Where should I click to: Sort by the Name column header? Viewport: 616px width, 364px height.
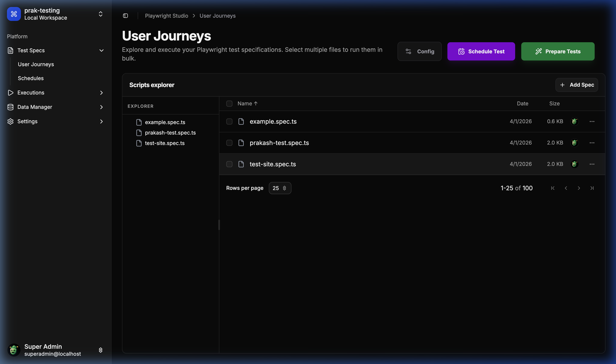(247, 103)
